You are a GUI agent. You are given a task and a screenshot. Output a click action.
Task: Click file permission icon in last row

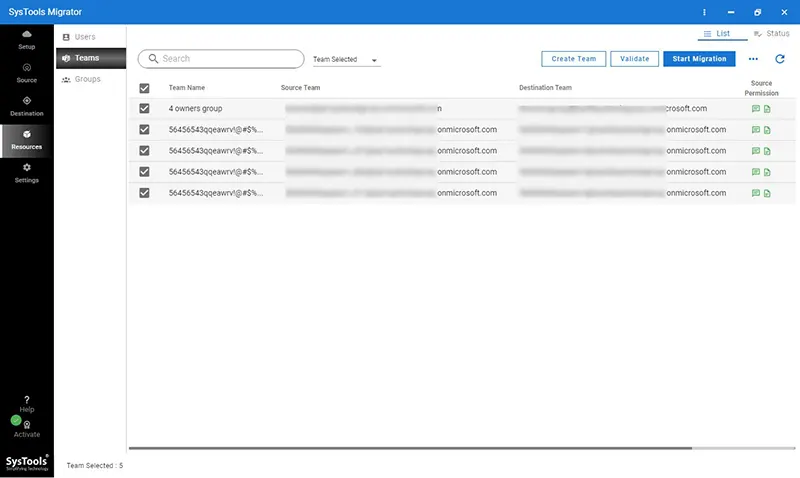point(767,193)
